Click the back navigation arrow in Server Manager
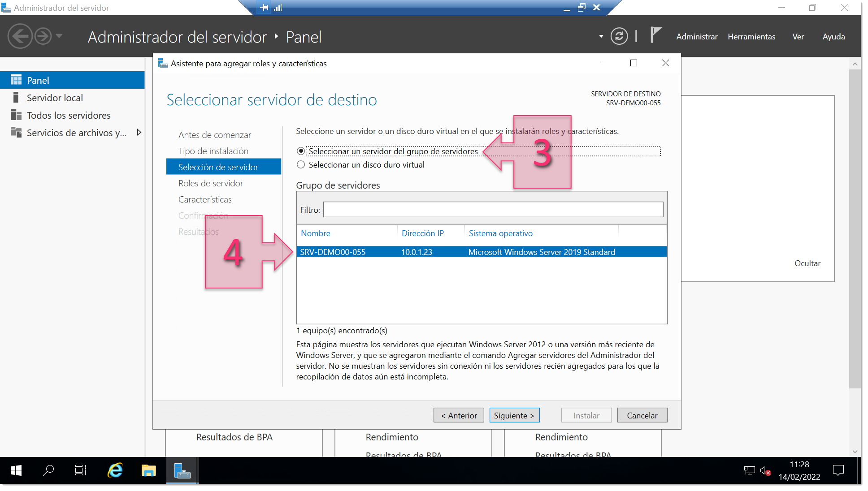Viewport: 868px width, 491px height. (20, 36)
